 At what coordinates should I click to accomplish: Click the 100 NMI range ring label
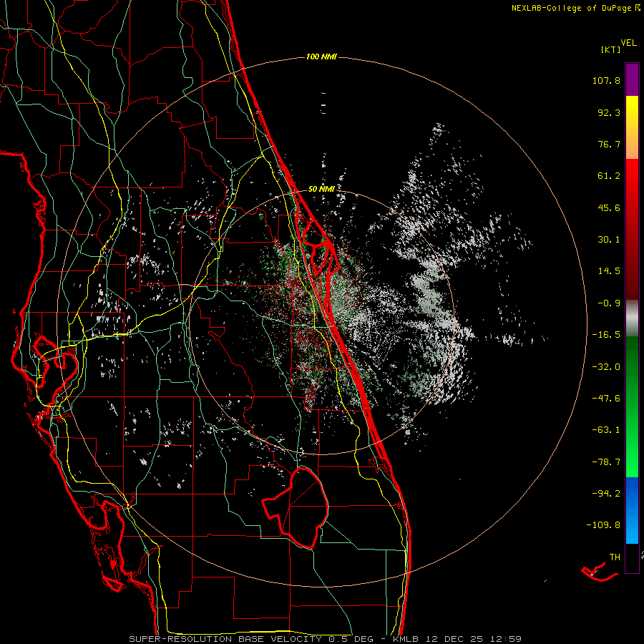coord(321,57)
